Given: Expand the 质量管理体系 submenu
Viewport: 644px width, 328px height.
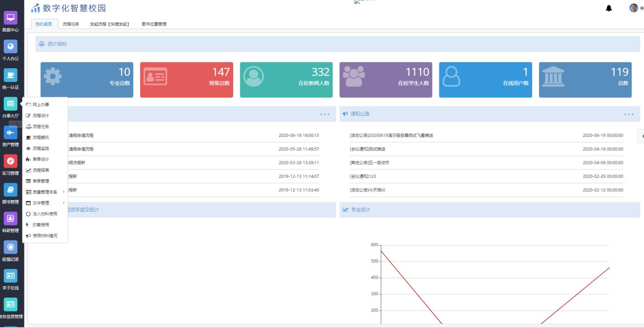Looking at the screenshot, I should point(45,192).
